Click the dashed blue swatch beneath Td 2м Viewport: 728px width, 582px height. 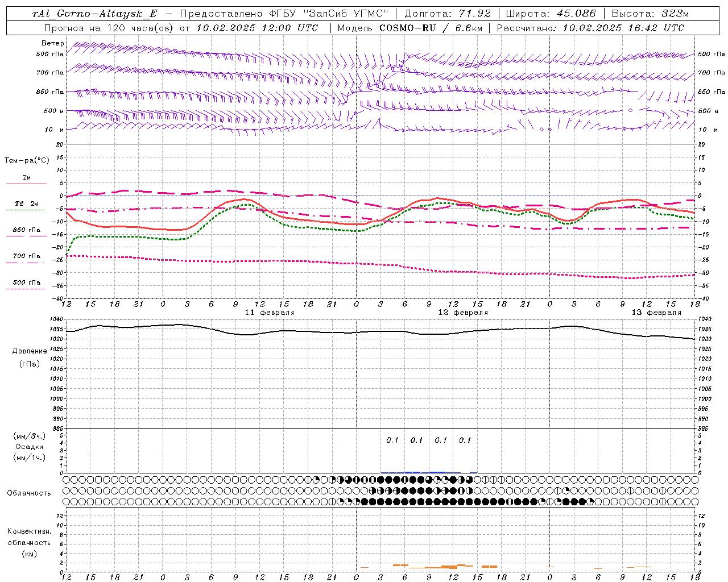coord(25,210)
